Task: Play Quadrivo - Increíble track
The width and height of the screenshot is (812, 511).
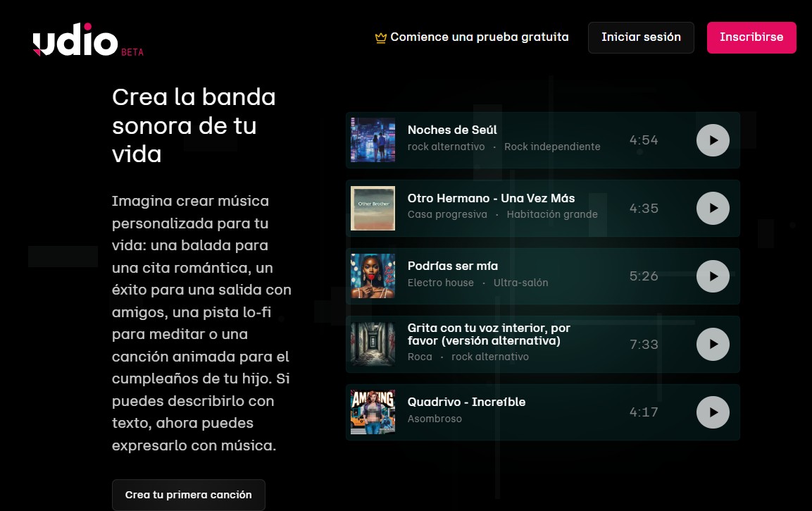Action: pyautogui.click(x=713, y=412)
